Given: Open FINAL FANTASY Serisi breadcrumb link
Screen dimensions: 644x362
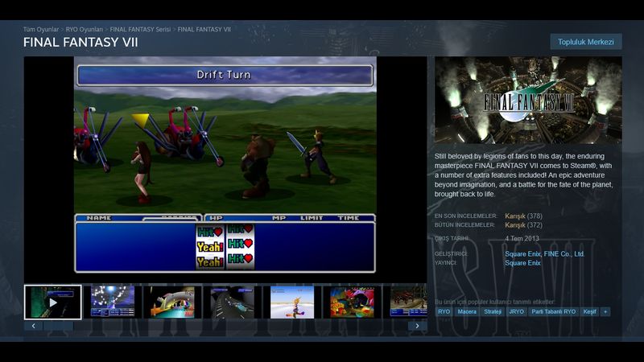Looking at the screenshot, I should pos(140,30).
